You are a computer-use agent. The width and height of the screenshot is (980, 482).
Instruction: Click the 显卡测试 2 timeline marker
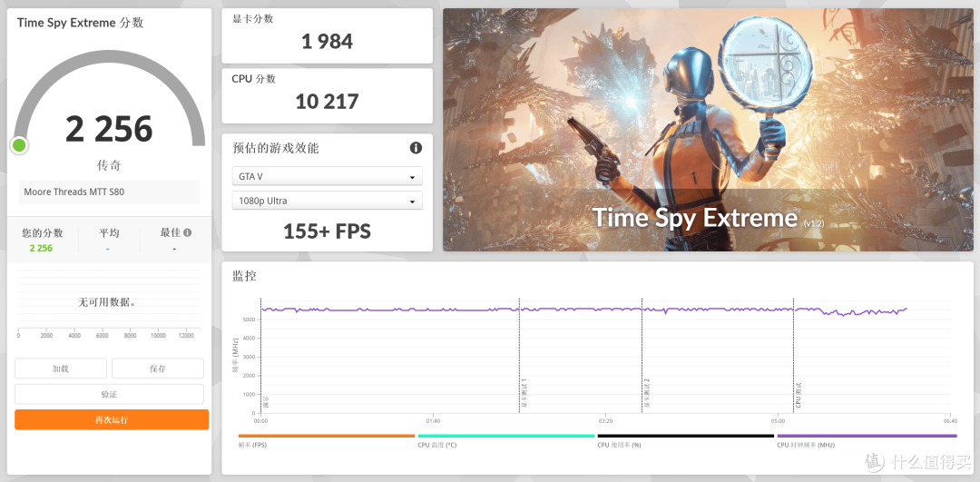click(x=647, y=393)
